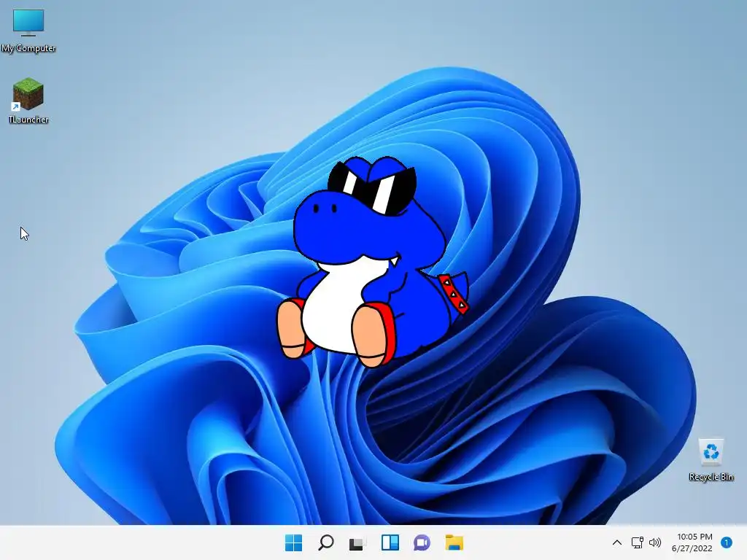The height and width of the screenshot is (560, 747).
Task: Open the notification badge showing 1
Action: (727, 542)
